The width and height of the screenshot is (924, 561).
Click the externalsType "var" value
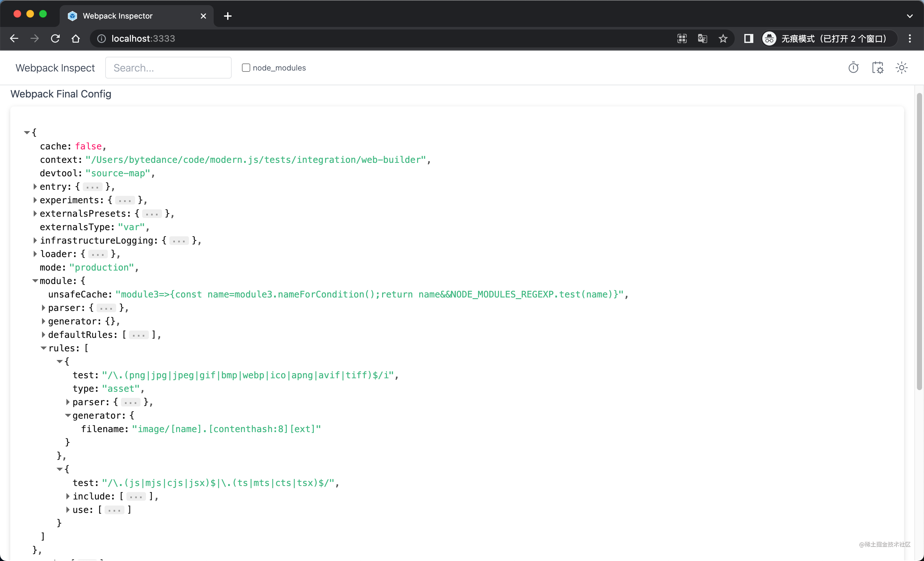coord(131,227)
